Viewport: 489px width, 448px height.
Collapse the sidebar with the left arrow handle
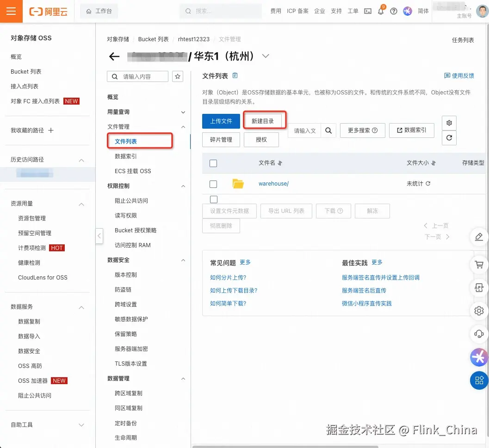click(x=99, y=236)
